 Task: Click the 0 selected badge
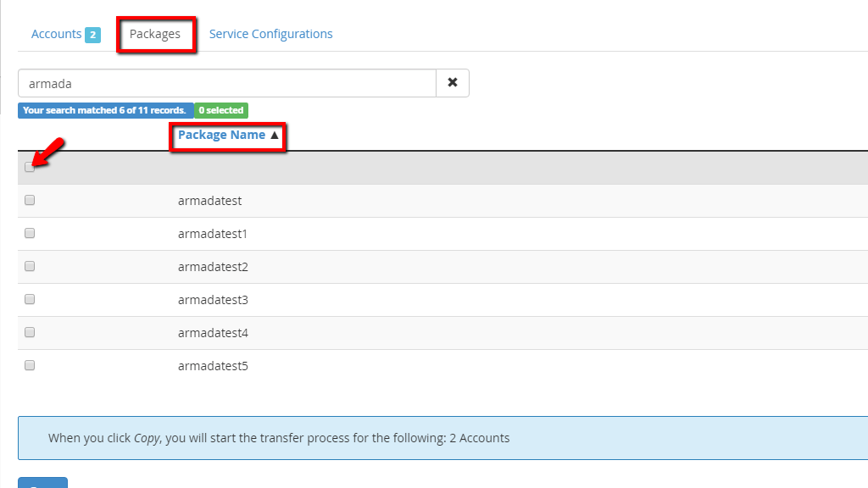(x=221, y=110)
